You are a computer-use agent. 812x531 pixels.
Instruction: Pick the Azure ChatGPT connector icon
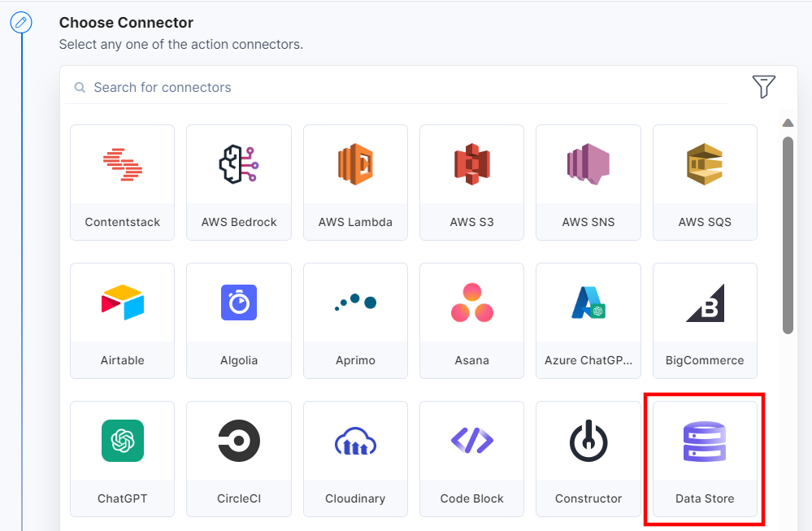(588, 302)
